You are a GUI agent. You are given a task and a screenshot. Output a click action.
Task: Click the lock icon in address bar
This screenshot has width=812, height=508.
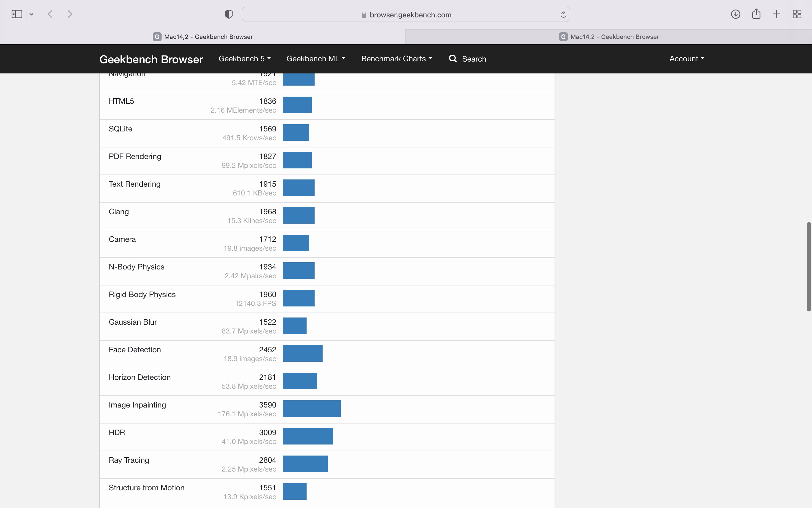(364, 15)
